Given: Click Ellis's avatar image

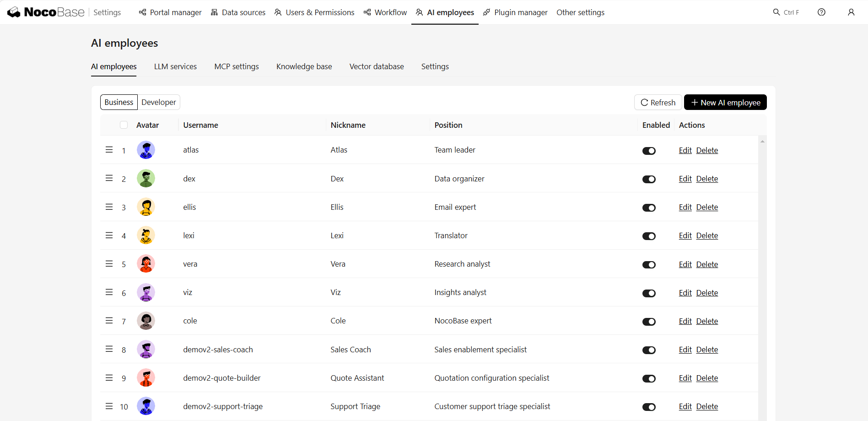Looking at the screenshot, I should tap(146, 207).
